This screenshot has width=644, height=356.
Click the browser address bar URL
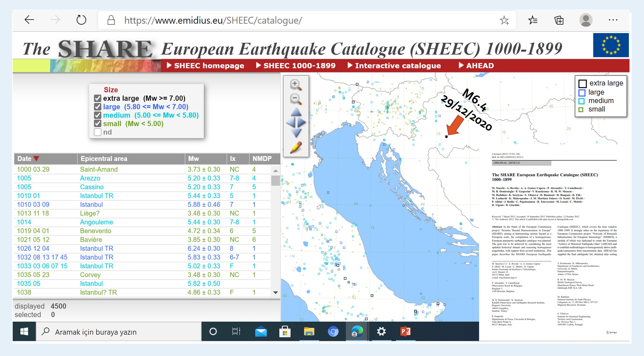(x=213, y=20)
